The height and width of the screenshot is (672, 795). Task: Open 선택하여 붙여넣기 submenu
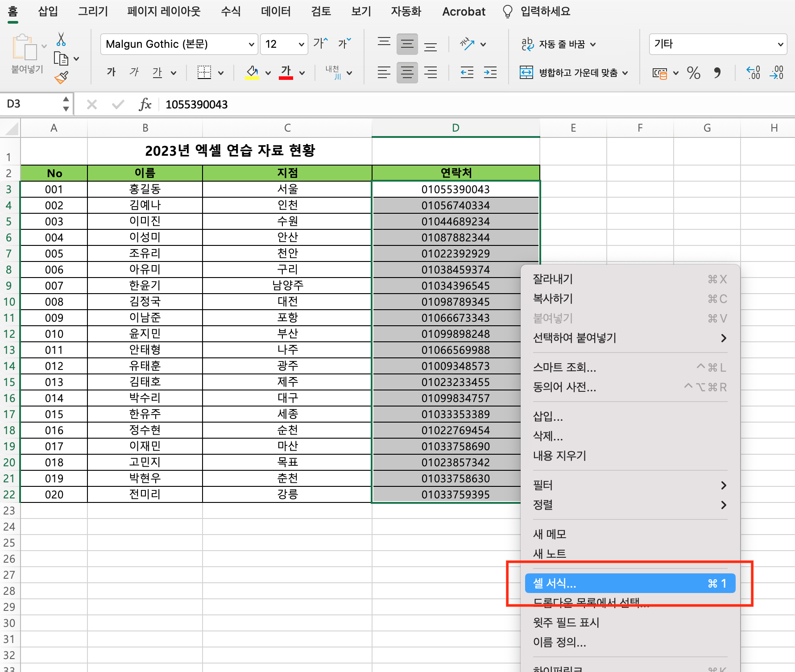pyautogui.click(x=630, y=338)
